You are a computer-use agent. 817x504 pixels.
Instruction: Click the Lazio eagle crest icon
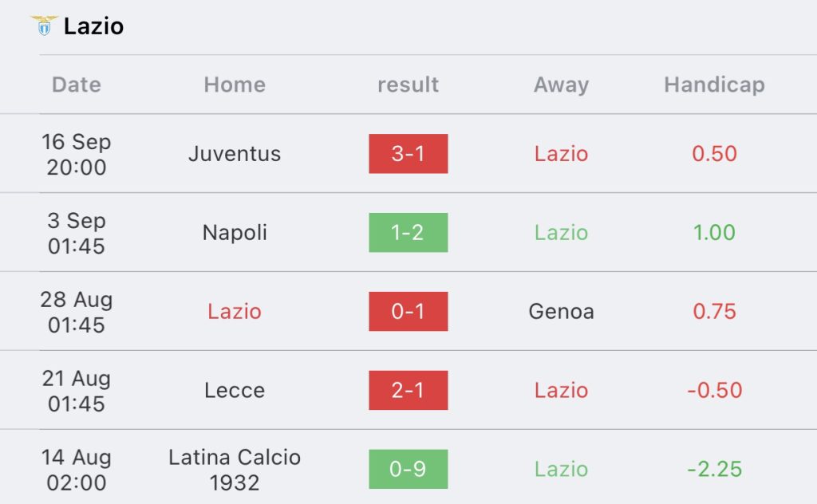[x=44, y=26]
